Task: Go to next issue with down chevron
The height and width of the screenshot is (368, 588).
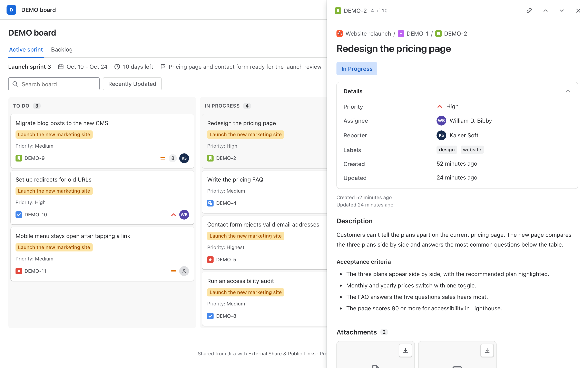Action: pos(561,11)
